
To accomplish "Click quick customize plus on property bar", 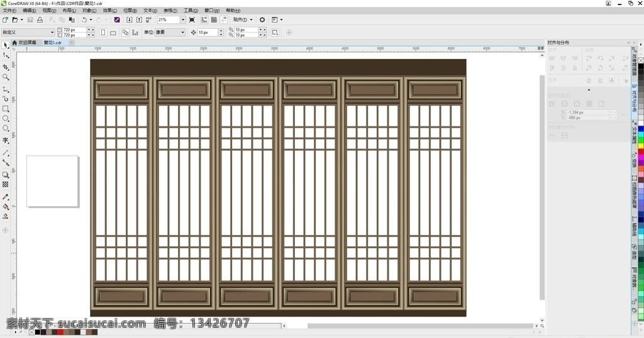I will click(x=289, y=33).
